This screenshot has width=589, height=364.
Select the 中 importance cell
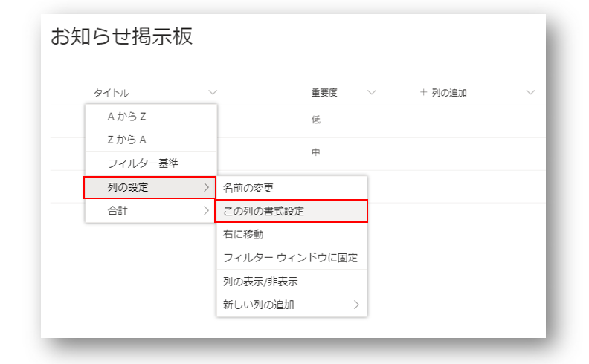point(315,153)
